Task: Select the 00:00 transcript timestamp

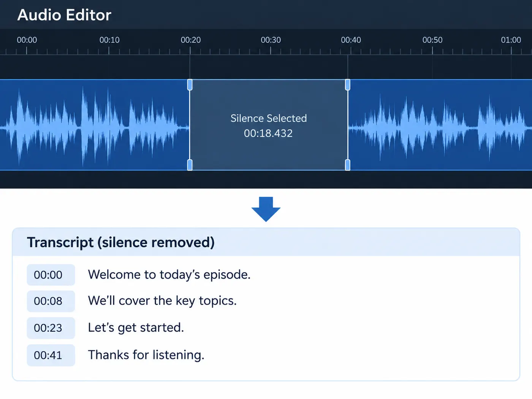Action: 51,275
